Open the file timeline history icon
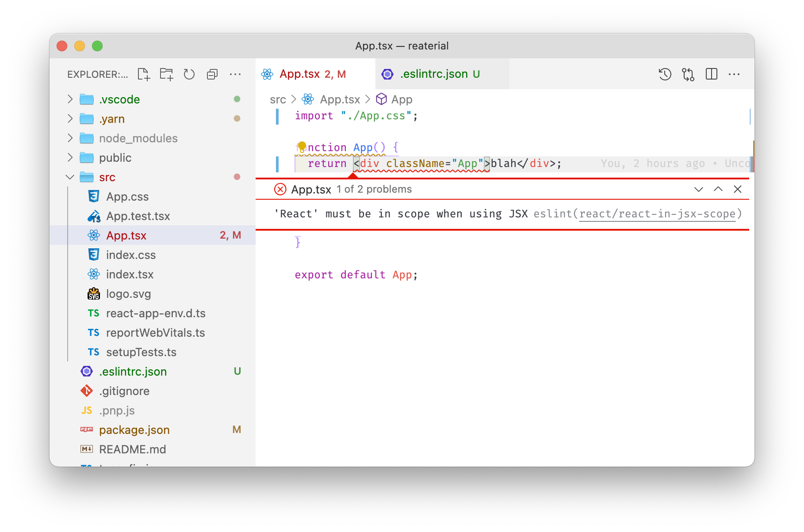The image size is (804, 532). [x=665, y=74]
